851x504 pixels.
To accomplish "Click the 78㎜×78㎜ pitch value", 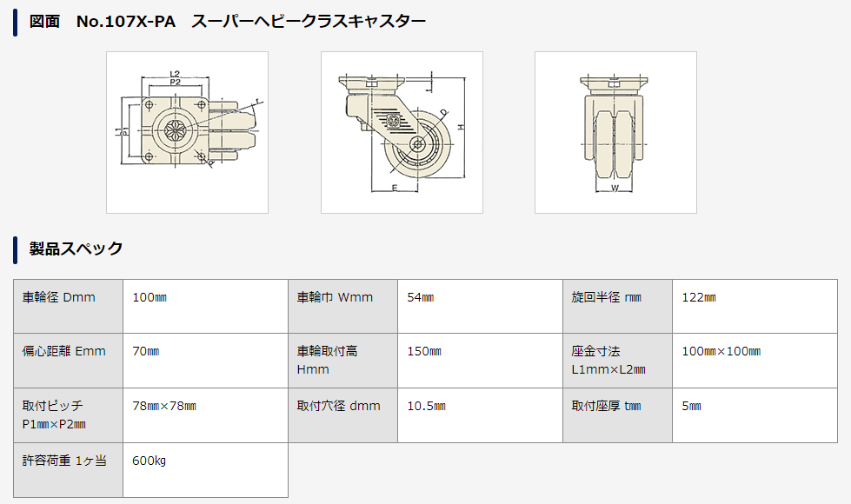I will 164,406.
